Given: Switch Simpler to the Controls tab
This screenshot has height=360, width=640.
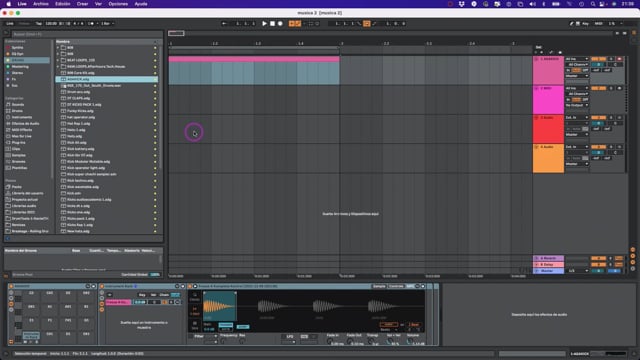Looking at the screenshot, I should click(396, 286).
